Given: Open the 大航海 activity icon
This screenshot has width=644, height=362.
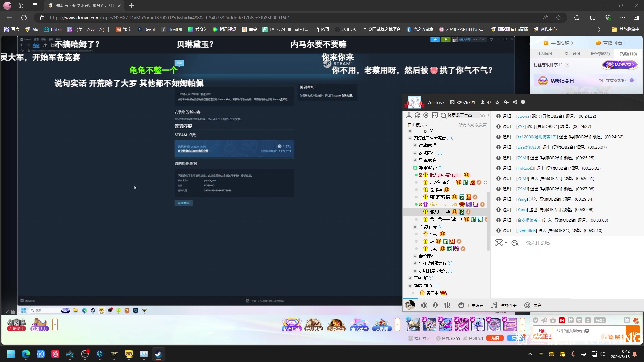Looking at the screenshot, I should point(382,325).
